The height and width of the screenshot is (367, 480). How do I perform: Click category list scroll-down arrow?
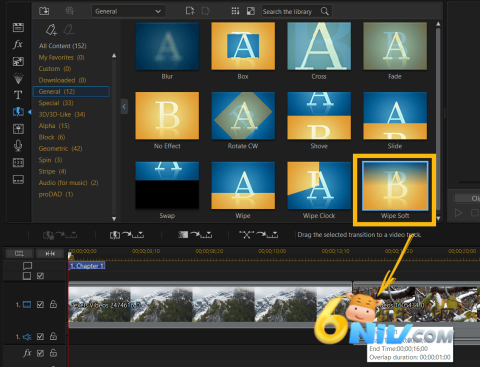[x=114, y=219]
